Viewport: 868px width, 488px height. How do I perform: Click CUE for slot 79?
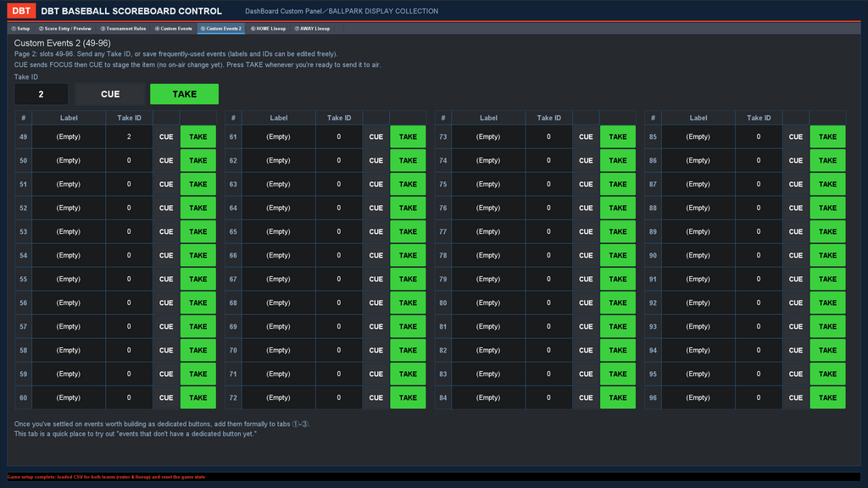586,280
